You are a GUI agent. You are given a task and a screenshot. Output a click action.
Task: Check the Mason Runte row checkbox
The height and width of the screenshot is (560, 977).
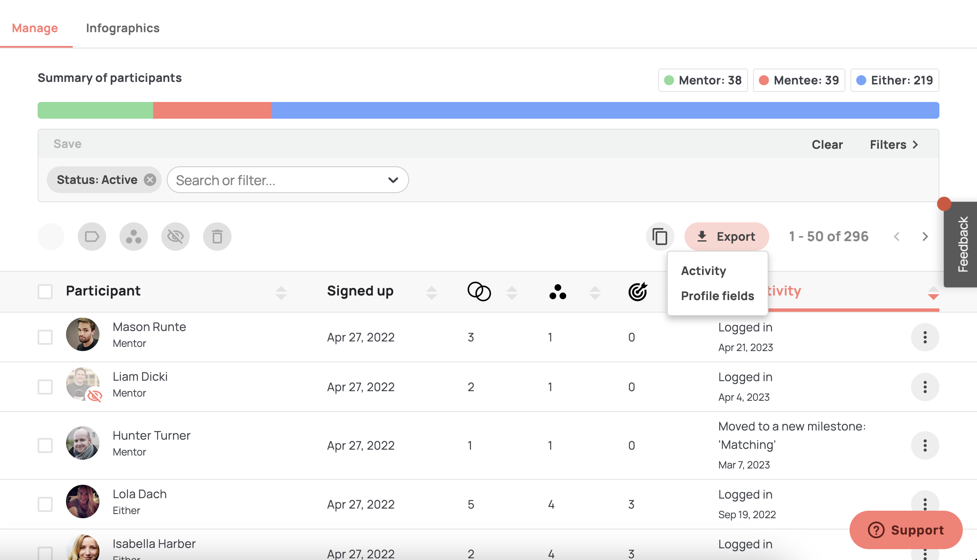pos(45,337)
